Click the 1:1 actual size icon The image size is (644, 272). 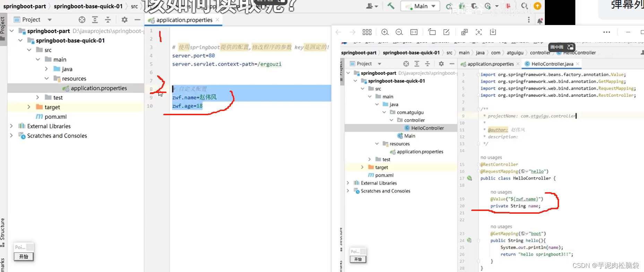tap(414, 32)
